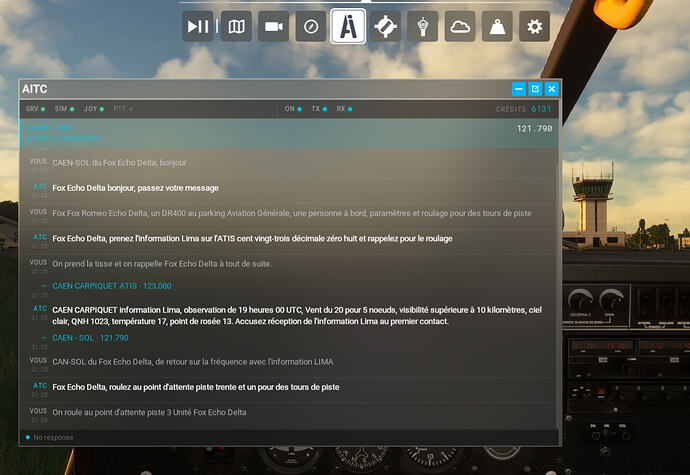Select message 'CAEN-SOL du Fox Echo Delta, bonjour'

coord(119,163)
